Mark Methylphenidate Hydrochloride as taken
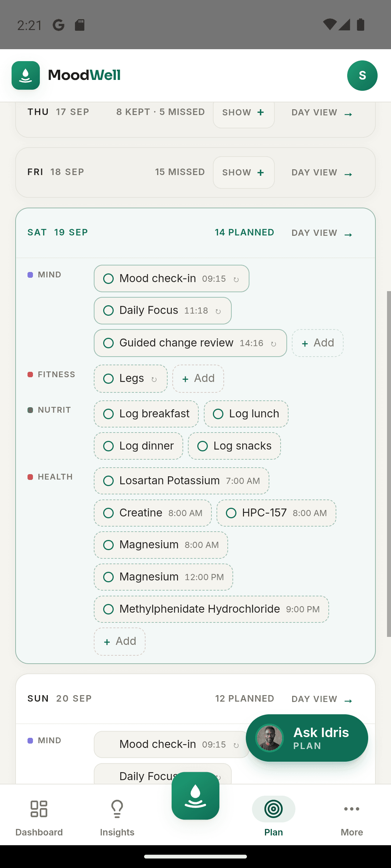This screenshot has width=391, height=868. 108,609
